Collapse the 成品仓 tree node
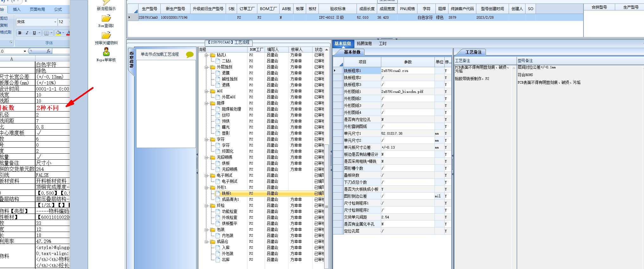The height and width of the screenshot is (269, 644). click(x=207, y=242)
